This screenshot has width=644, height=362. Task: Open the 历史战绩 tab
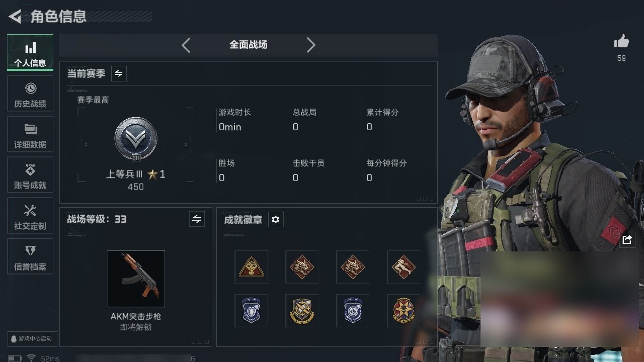click(x=30, y=94)
